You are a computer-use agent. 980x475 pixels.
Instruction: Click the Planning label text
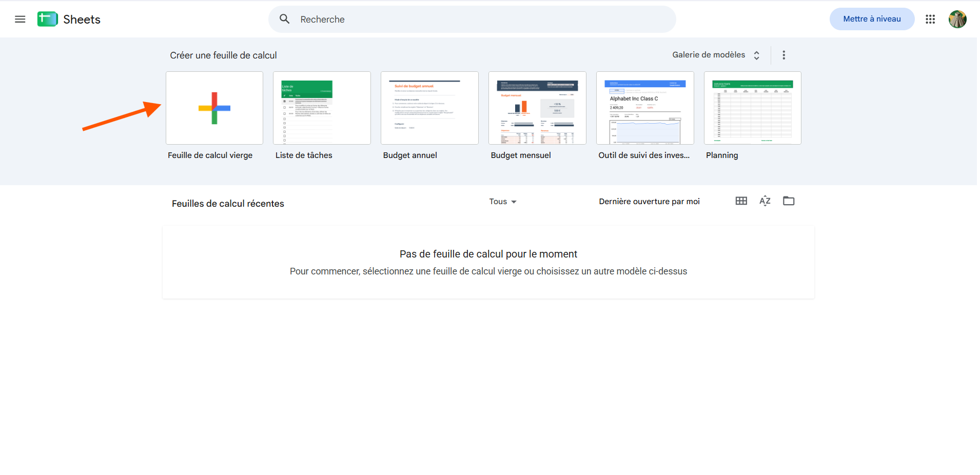pos(722,155)
